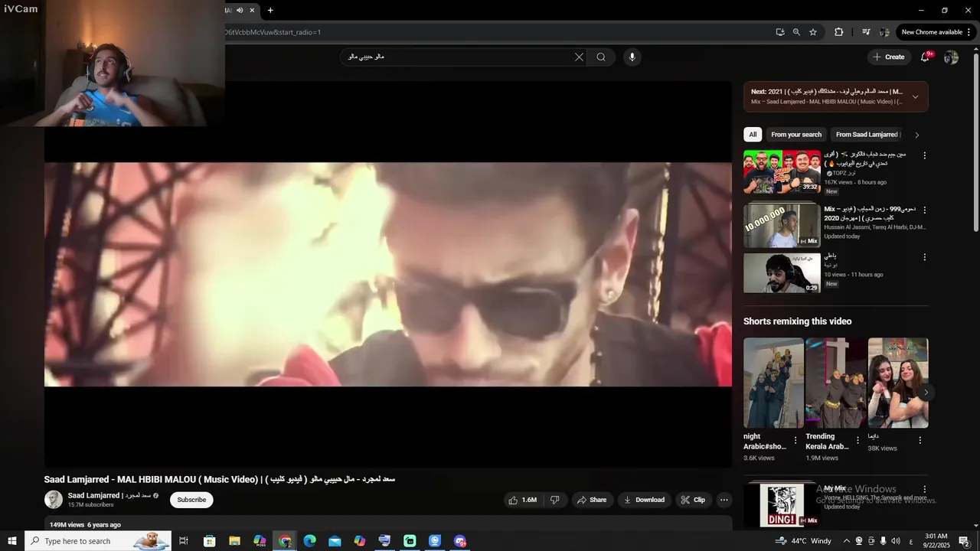Select From Saad Lamjarred chip
Screen dimensions: 980x551
pyautogui.click(x=867, y=135)
